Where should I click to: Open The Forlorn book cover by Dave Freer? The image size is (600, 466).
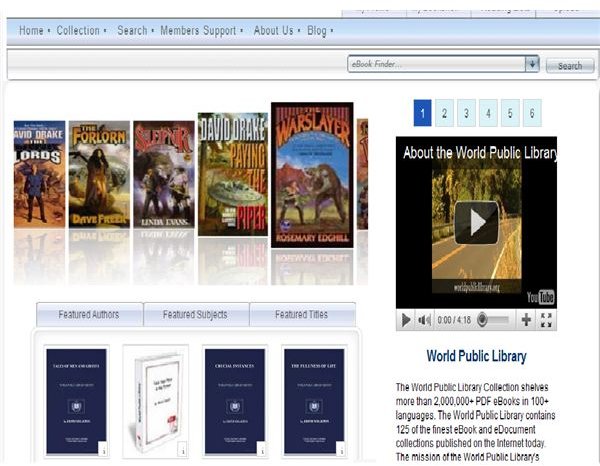coord(99,174)
